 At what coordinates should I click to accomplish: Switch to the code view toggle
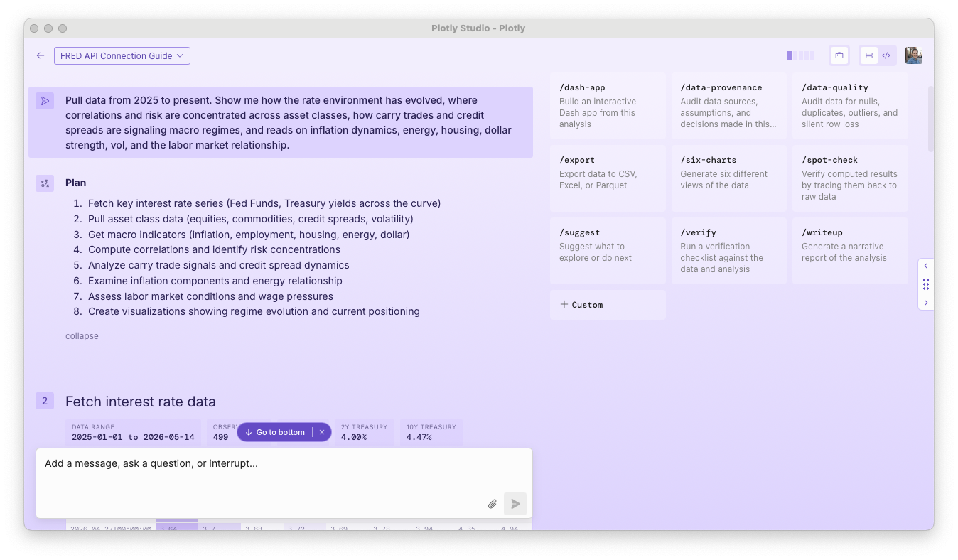click(x=886, y=55)
